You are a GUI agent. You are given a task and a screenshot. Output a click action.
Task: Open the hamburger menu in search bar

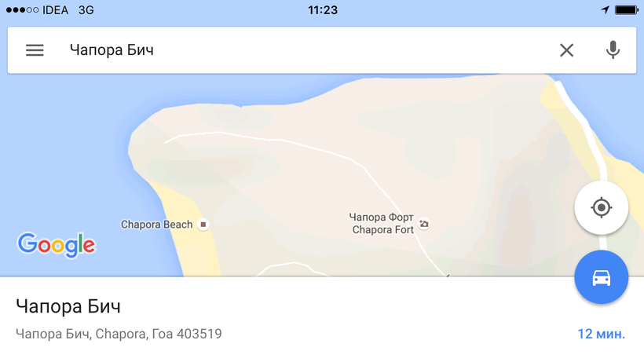pos(35,50)
